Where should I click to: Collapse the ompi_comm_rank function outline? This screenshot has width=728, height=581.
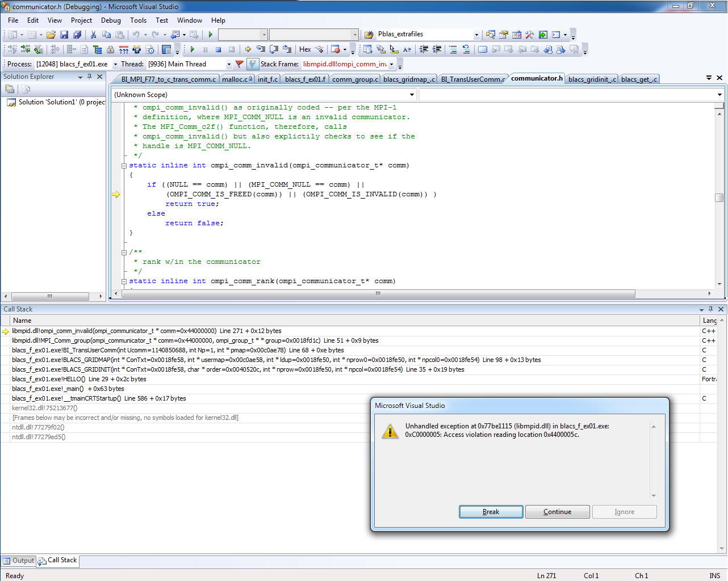(x=124, y=281)
